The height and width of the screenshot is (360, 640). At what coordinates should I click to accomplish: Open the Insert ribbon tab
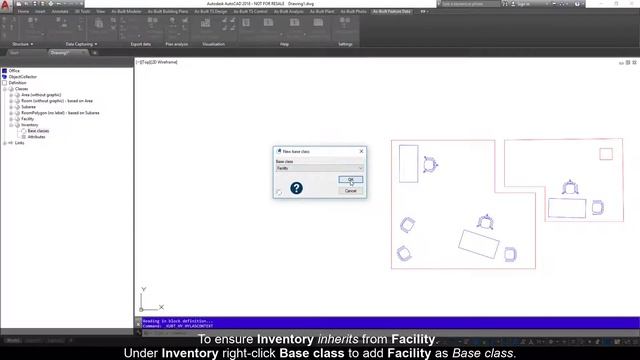(x=40, y=11)
